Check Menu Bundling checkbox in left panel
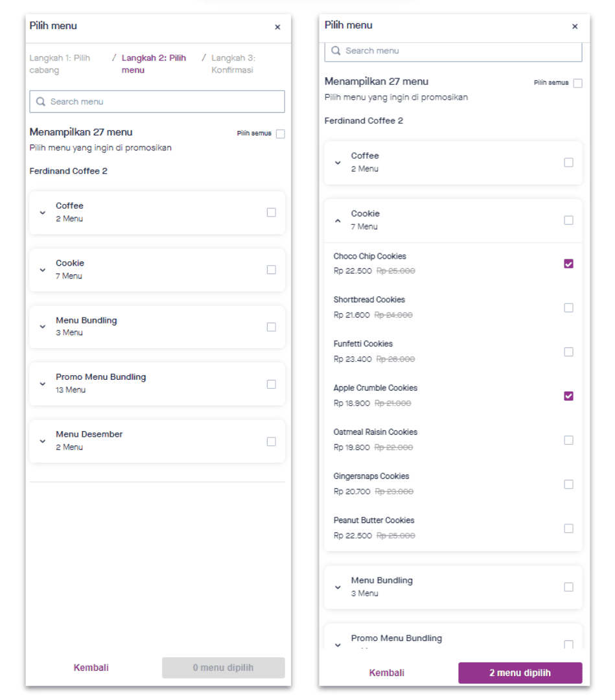615x700 pixels. tap(272, 327)
